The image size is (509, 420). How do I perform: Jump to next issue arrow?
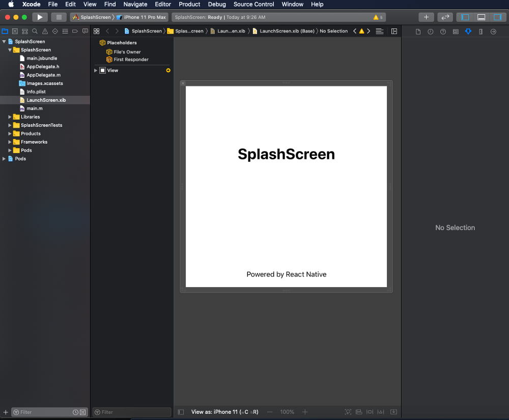click(x=369, y=31)
